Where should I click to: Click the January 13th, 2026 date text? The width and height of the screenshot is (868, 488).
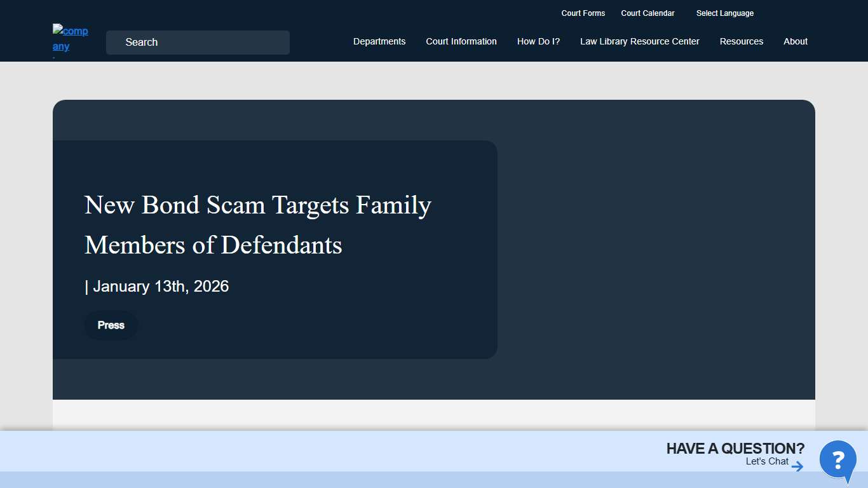click(157, 286)
